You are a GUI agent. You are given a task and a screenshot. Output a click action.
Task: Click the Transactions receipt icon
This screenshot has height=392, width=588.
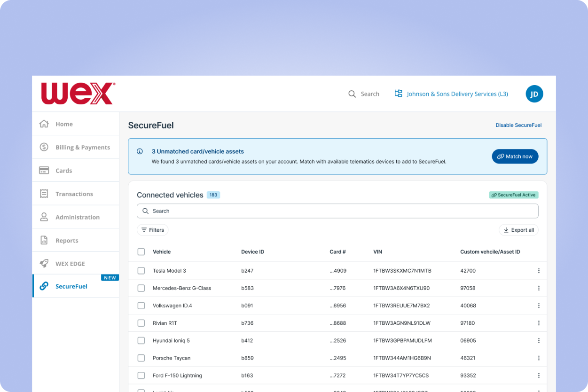pyautogui.click(x=44, y=194)
